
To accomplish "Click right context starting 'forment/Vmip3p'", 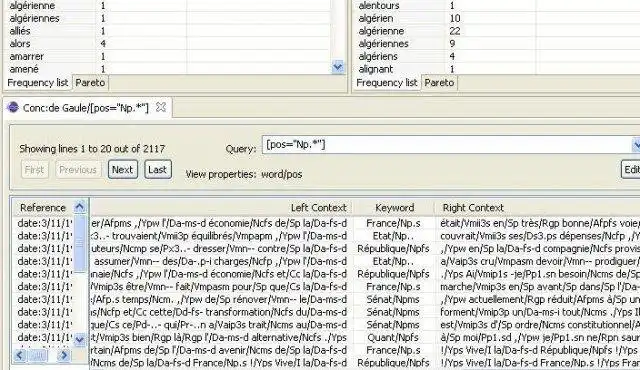I will 540,312.
